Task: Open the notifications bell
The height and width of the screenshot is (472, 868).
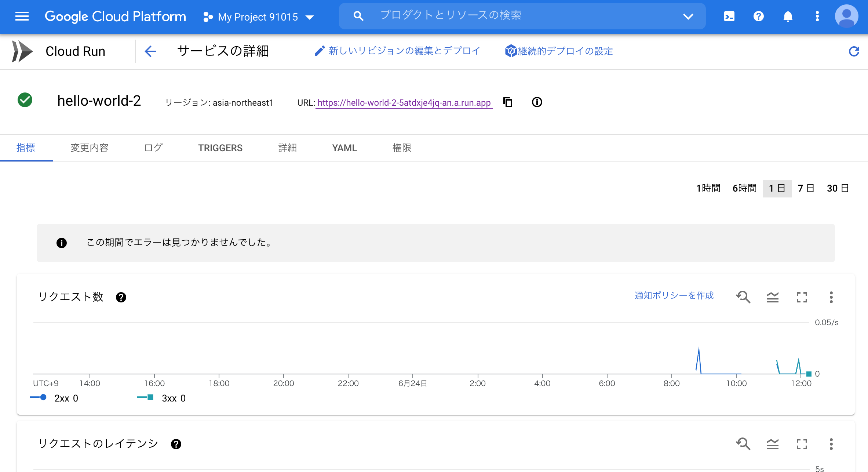Action: point(788,16)
